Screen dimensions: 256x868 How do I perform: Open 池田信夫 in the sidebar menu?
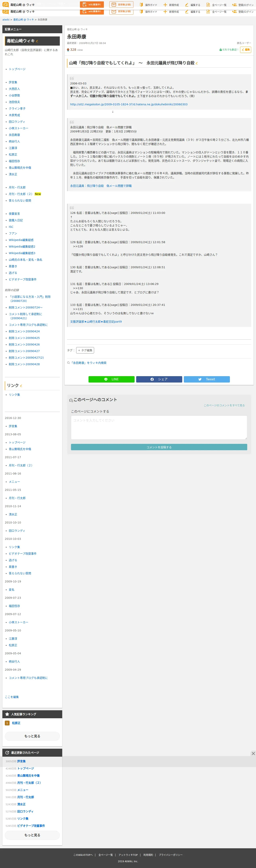[x=14, y=102]
